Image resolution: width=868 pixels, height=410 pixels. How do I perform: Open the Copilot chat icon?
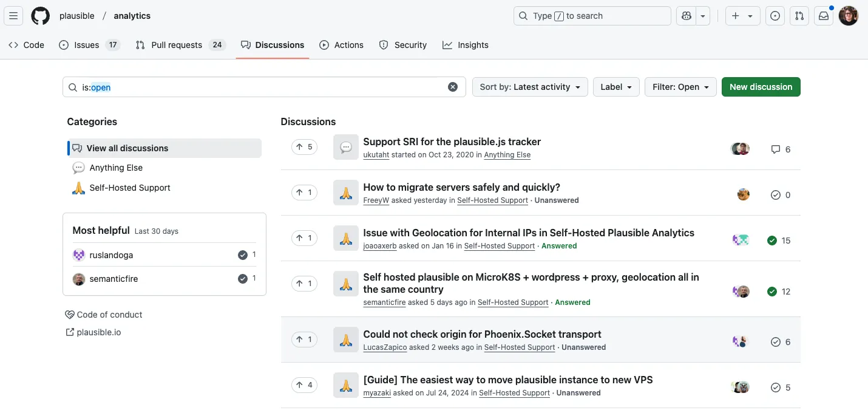pyautogui.click(x=687, y=16)
